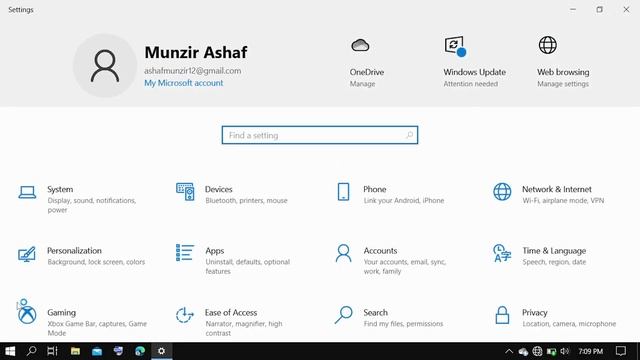This screenshot has height=360, width=640.
Task: Open the Privacy category title
Action: [x=535, y=313]
